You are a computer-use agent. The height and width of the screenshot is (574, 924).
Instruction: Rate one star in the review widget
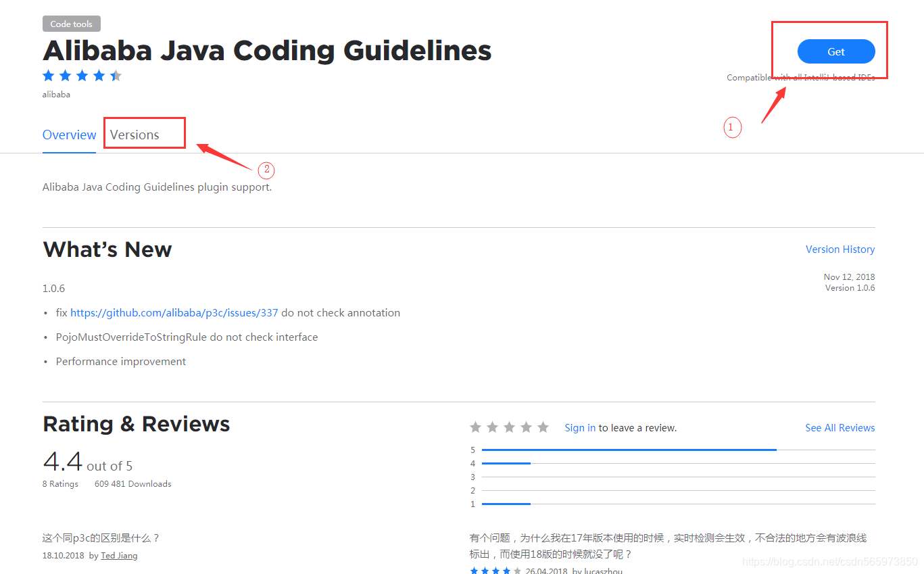475,427
